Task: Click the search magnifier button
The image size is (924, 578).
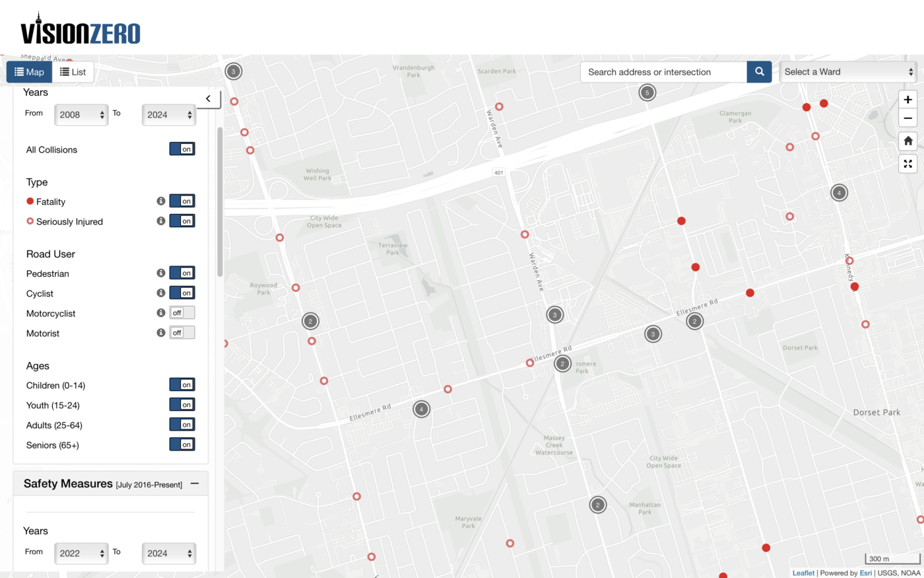Action: 759,72
